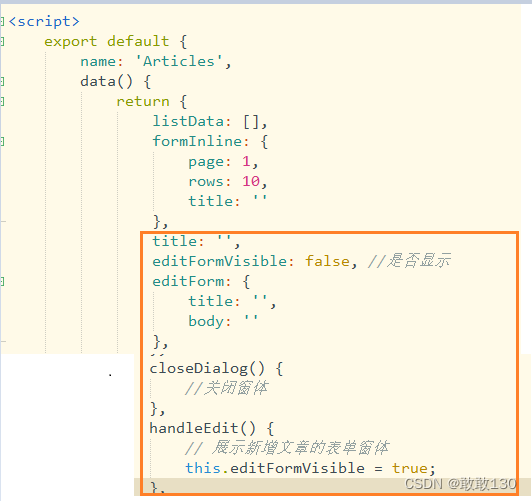Collapse the fold marker beside data() {
Screen dimensions: 532x501
[2, 82]
